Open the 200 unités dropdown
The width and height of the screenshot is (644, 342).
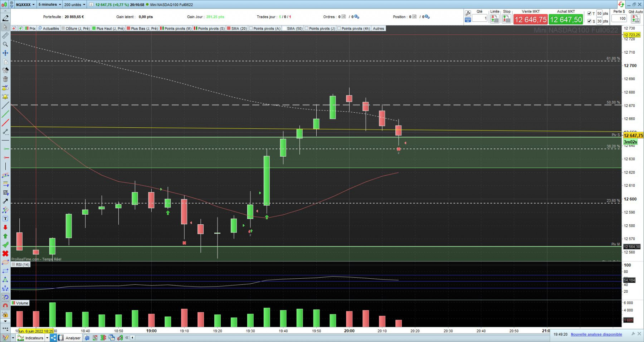click(x=75, y=5)
